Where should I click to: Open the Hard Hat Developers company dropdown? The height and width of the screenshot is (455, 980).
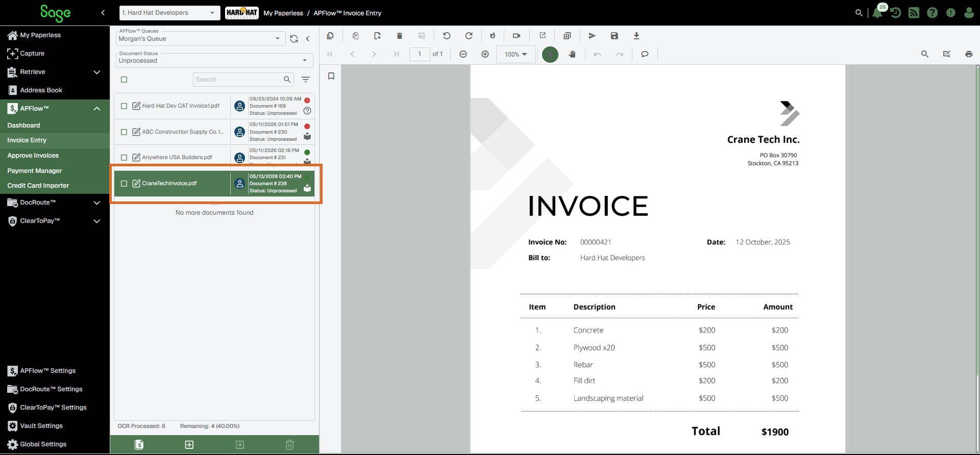pyautogui.click(x=169, y=13)
